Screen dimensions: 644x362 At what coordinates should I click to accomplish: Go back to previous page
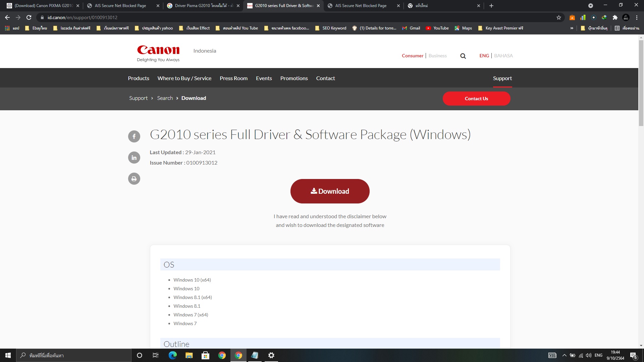[7, 17]
